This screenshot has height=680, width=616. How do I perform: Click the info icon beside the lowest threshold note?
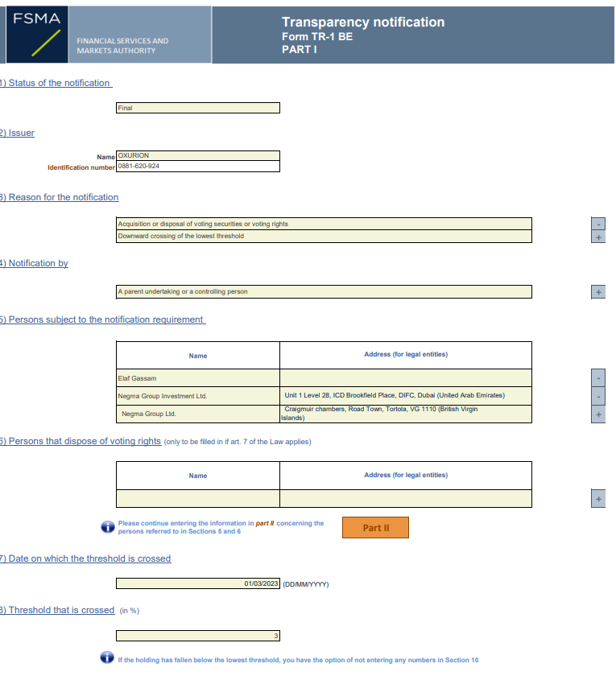click(107, 657)
